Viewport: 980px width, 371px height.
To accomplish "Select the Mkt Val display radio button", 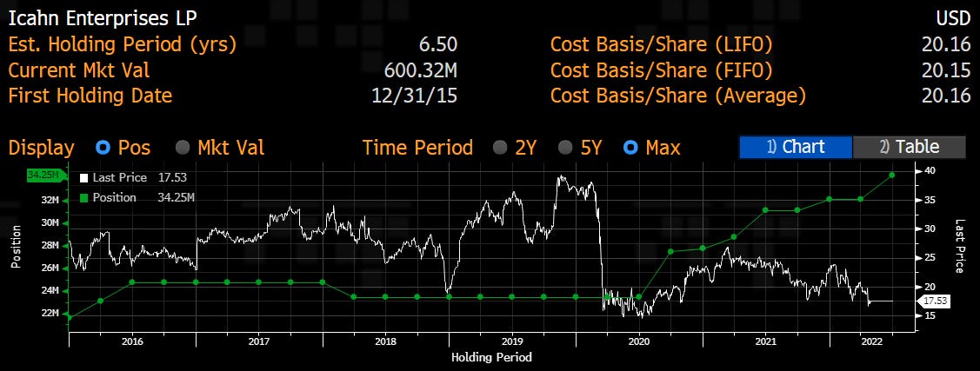I will (183, 148).
